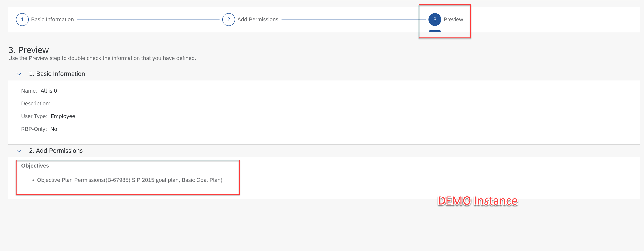Click the User Type value 'Employee'
The image size is (644, 251).
[x=63, y=116]
